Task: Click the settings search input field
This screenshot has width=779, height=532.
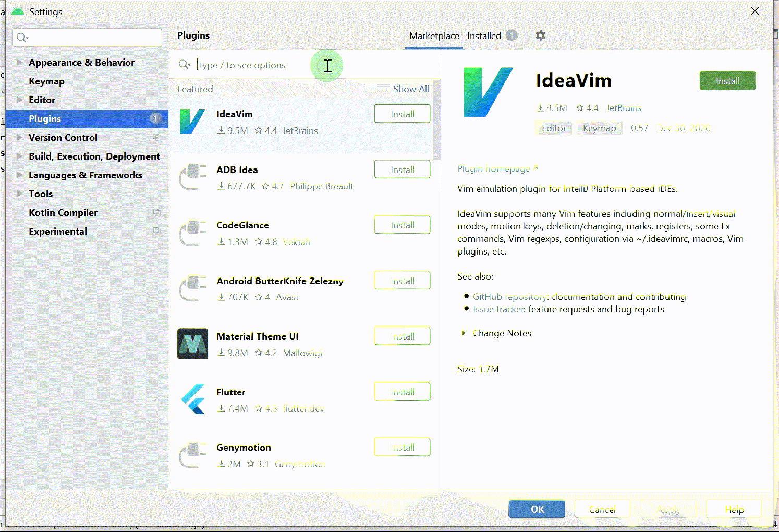Action: pyautogui.click(x=87, y=38)
